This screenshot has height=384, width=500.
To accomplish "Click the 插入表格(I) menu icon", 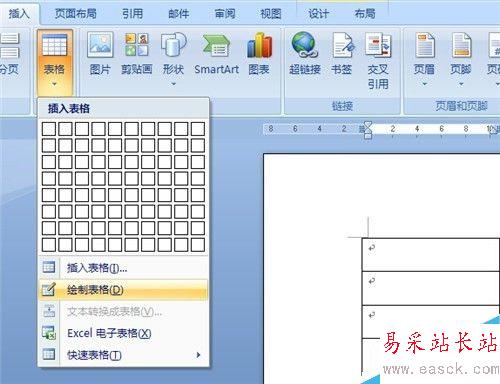I will (49, 267).
